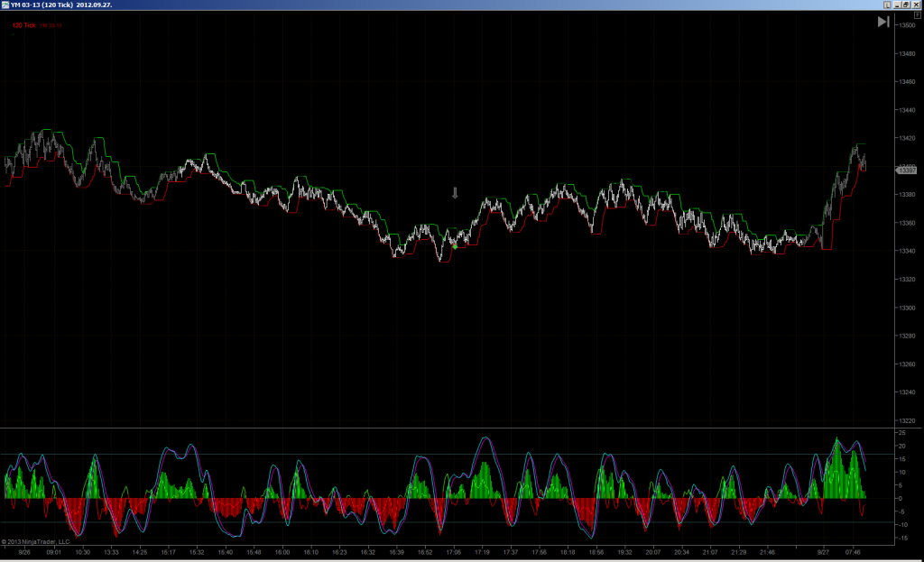
Task: Click the chart window icon in the title bar
Action: 5,5
